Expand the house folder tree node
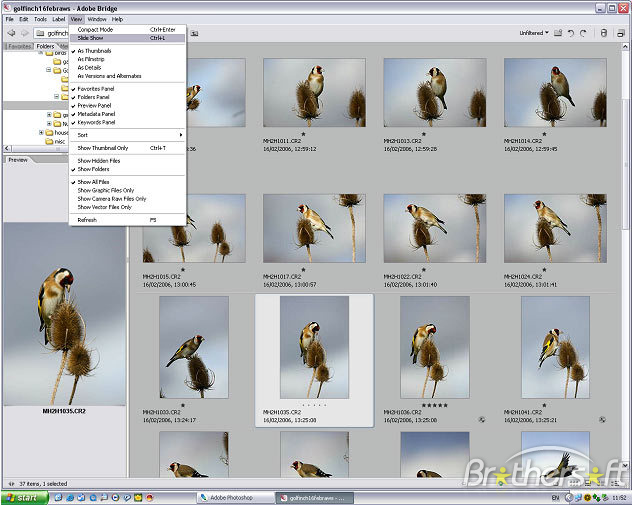 coord(41,133)
